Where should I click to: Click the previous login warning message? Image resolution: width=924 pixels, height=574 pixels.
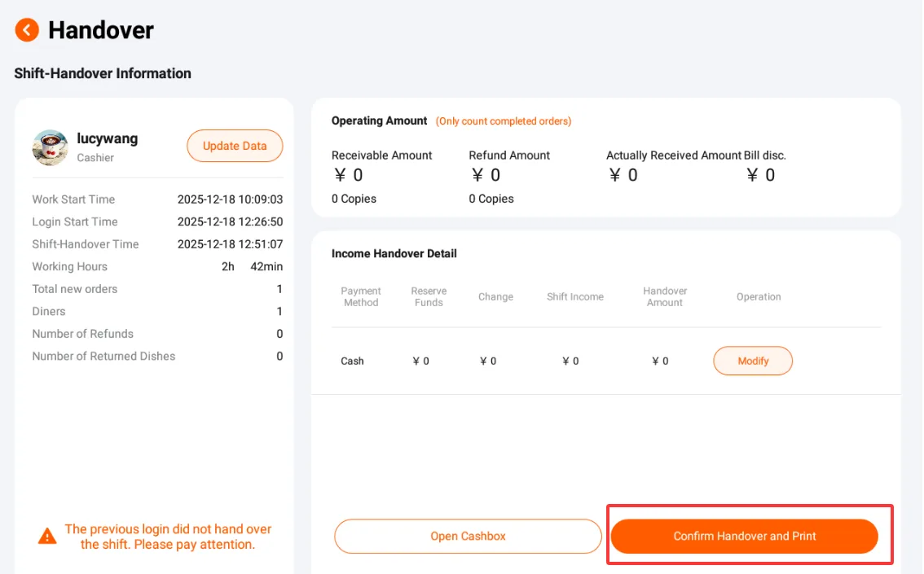(x=168, y=537)
